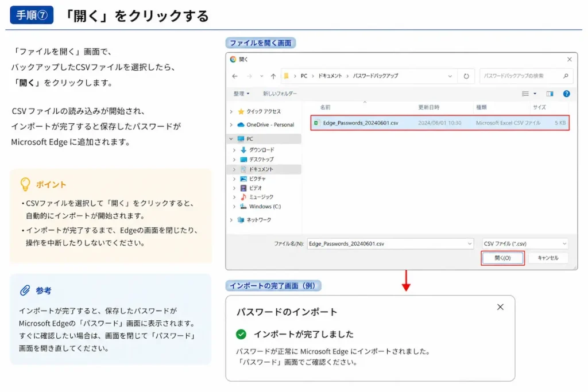
Task: Click the back arrow in file dialog
Action: (235, 76)
